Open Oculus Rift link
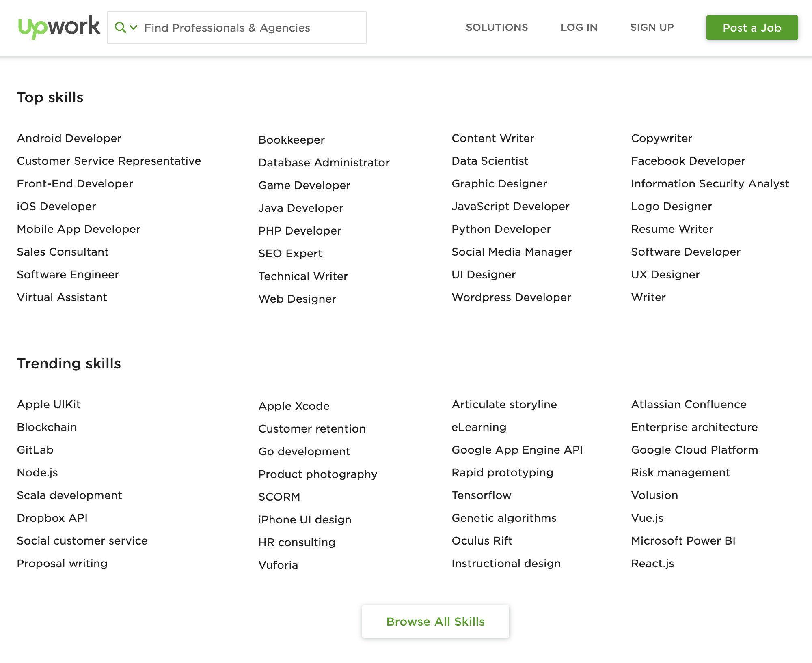 click(482, 541)
